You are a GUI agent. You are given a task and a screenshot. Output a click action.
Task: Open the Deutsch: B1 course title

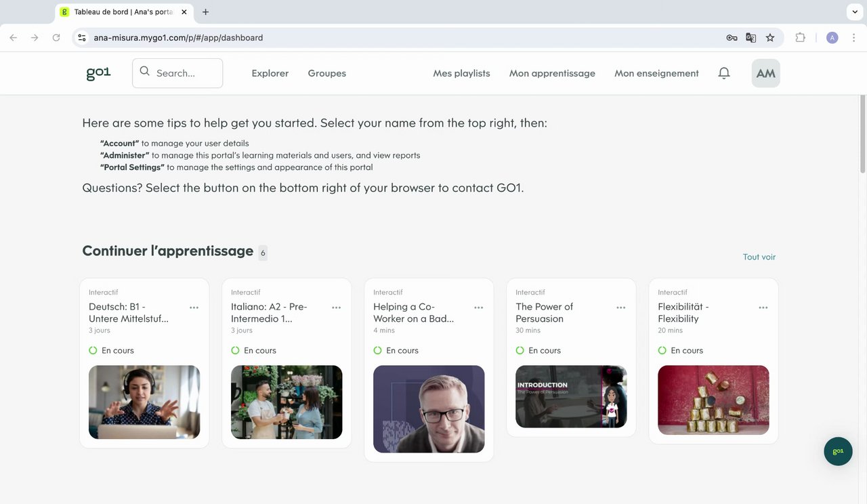point(129,313)
